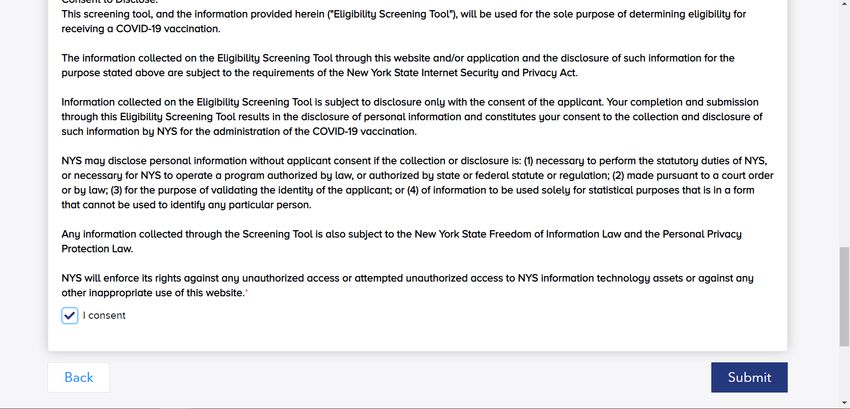Image resolution: width=850 pixels, height=409 pixels.
Task: Click the 'Any information collected through' paragraph
Action: tap(401, 241)
